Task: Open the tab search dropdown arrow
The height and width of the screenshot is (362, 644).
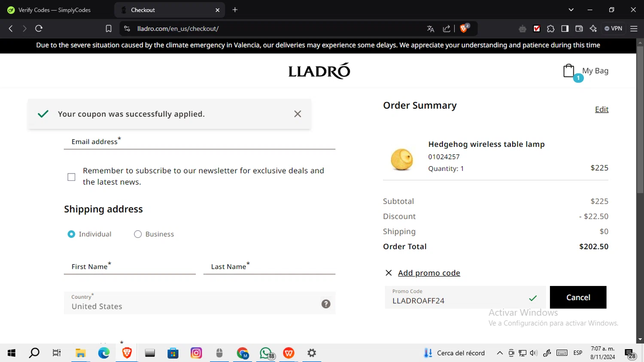Action: coord(571,10)
